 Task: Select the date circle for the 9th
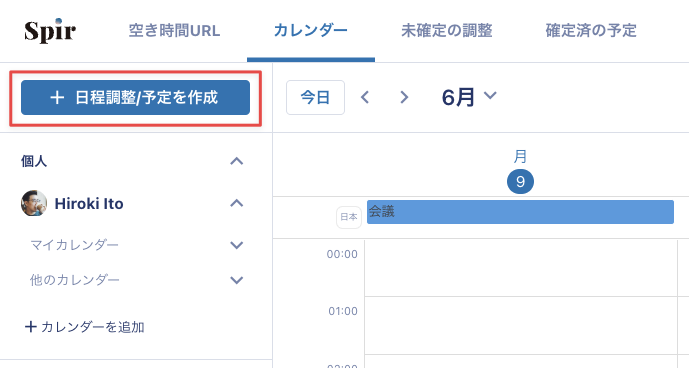coord(520,181)
